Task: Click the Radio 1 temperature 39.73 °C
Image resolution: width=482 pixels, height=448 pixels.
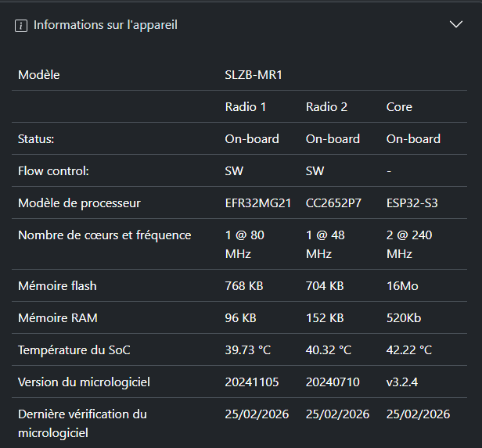Action: click(248, 350)
